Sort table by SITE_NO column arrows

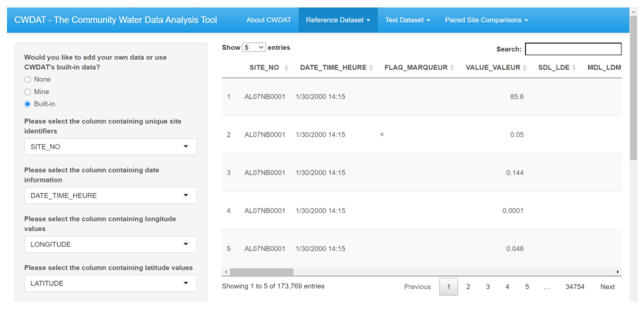coord(287,68)
